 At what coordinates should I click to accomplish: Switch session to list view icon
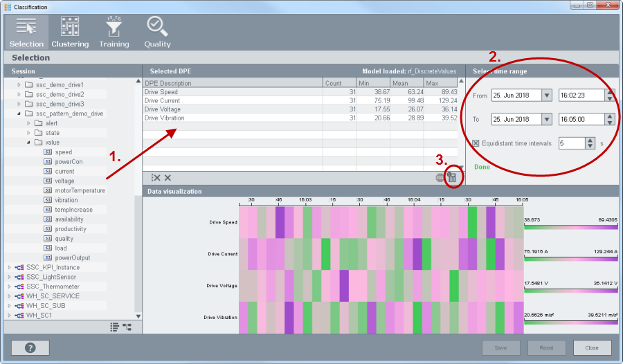click(114, 327)
